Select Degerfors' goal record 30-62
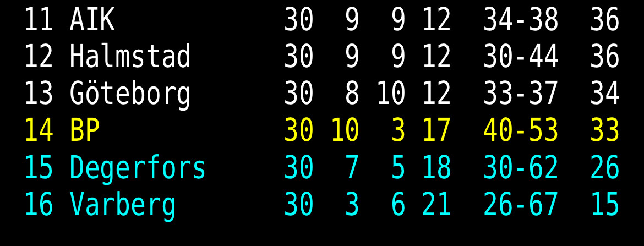 (521, 167)
